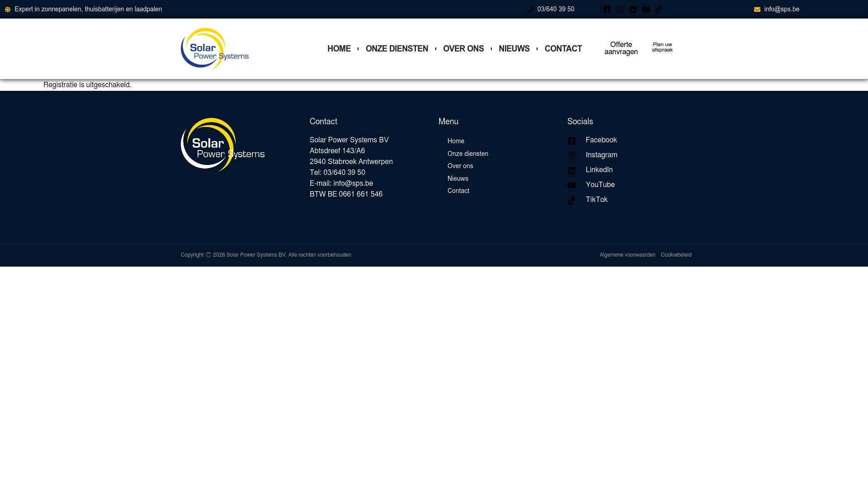Open NIEUWS navigation item
868x488 pixels.
click(x=514, y=49)
